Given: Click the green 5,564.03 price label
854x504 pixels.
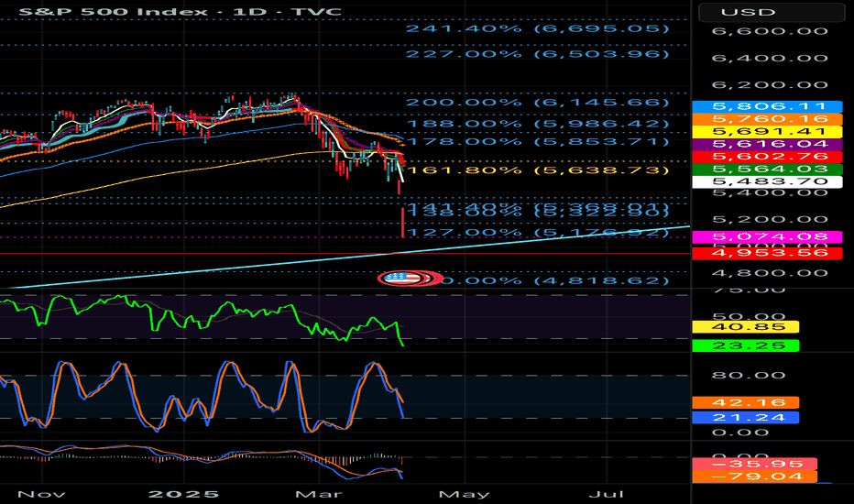Looking at the screenshot, I should pos(767,169).
